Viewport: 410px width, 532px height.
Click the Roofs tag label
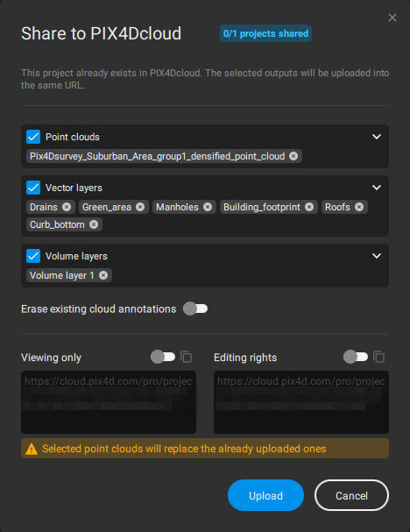pyautogui.click(x=337, y=207)
